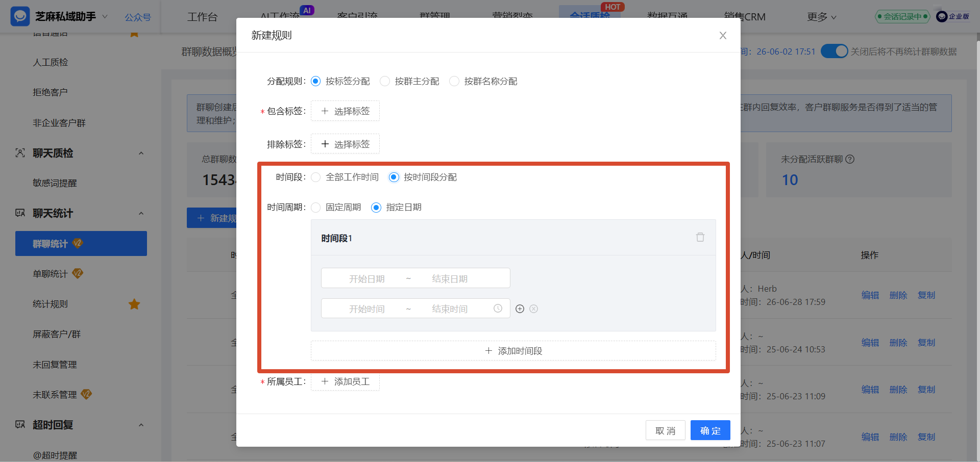Click the star icon beside 统计规则
The width and height of the screenshot is (980, 462).
tap(134, 304)
